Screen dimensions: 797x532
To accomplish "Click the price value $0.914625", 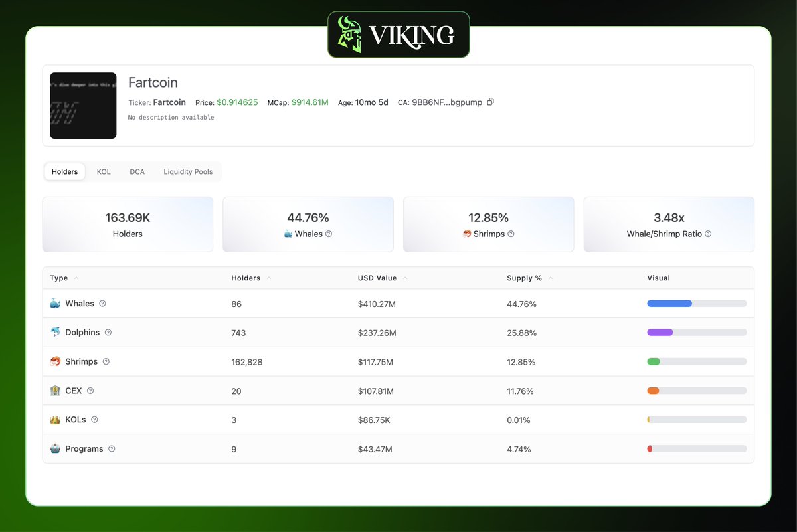I will (237, 102).
